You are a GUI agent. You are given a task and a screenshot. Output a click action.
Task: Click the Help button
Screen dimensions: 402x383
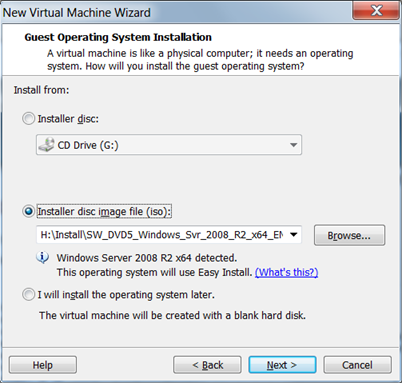point(43,365)
